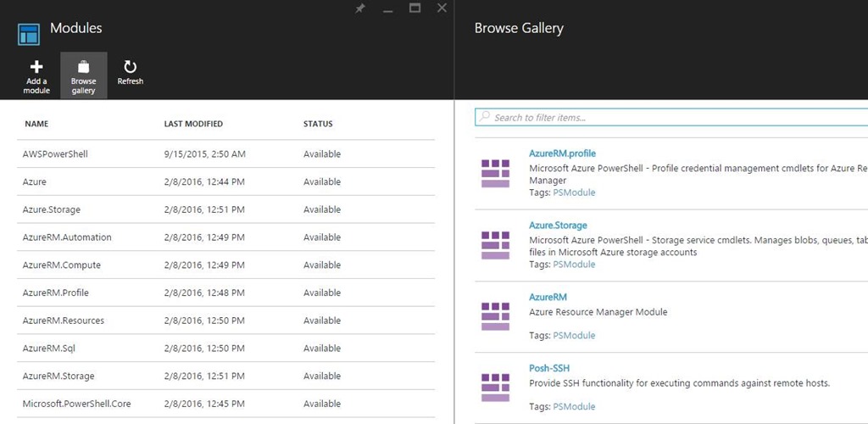The height and width of the screenshot is (424, 868).
Task: Select AzureRM.Profile in the Modules list
Action: (225, 293)
